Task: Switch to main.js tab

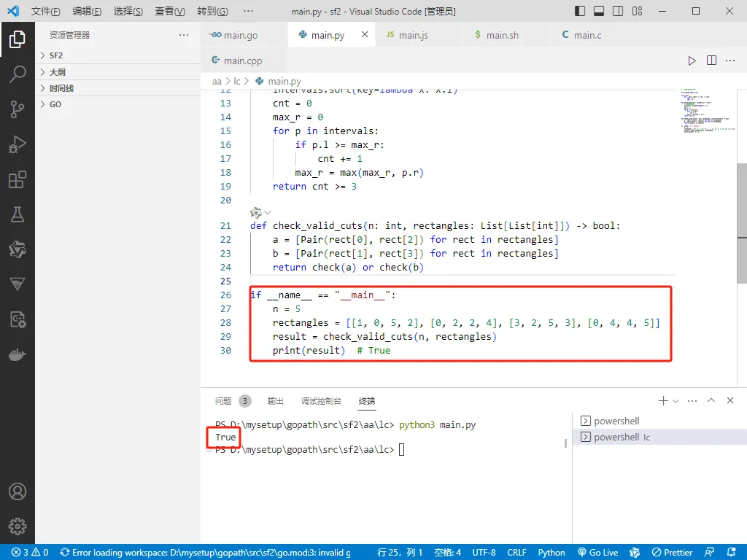Action: point(419,35)
